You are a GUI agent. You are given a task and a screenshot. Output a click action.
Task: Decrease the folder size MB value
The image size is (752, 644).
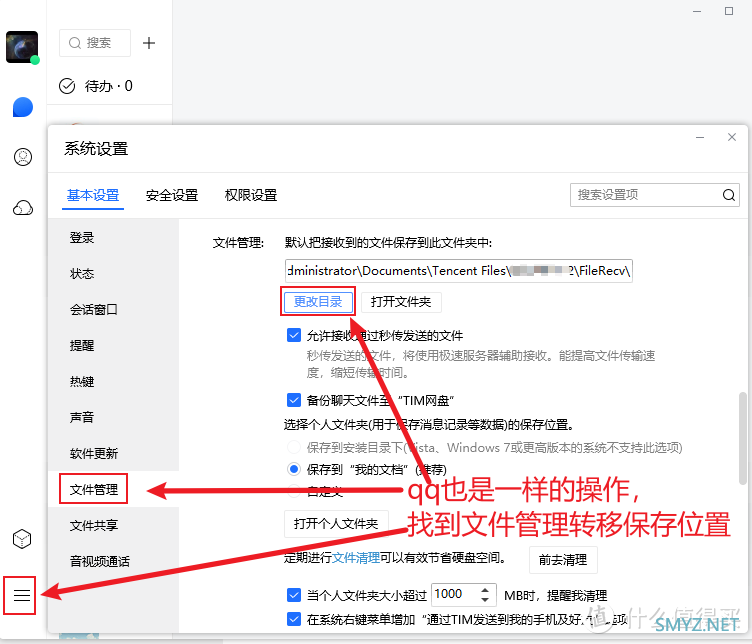point(485,599)
